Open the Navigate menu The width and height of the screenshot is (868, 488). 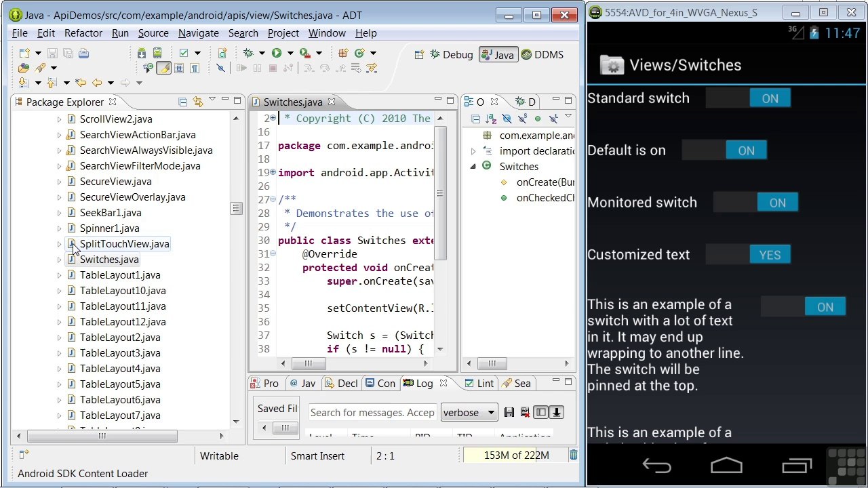click(x=199, y=33)
